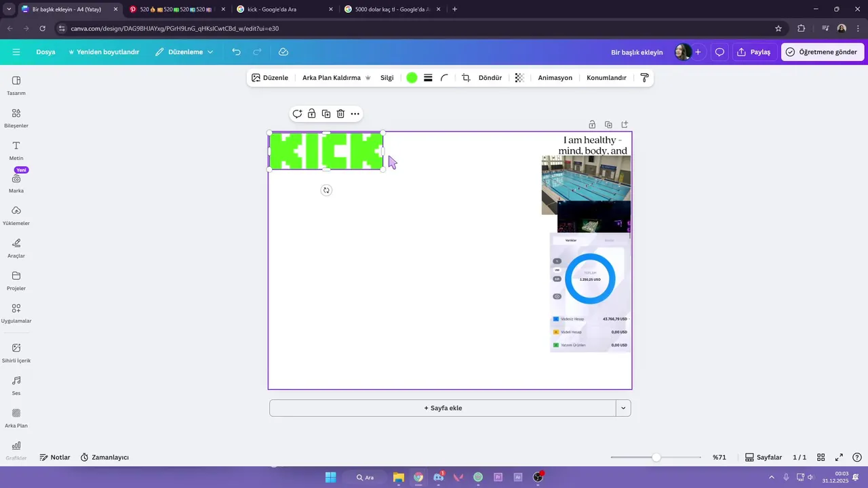This screenshot has width=868, height=488.
Task: Expand the Sayfa ekle dropdown arrow
Action: [x=623, y=408]
